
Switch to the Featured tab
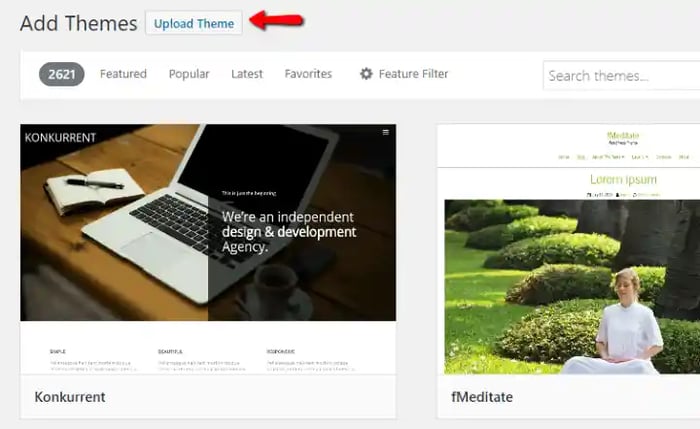click(123, 74)
